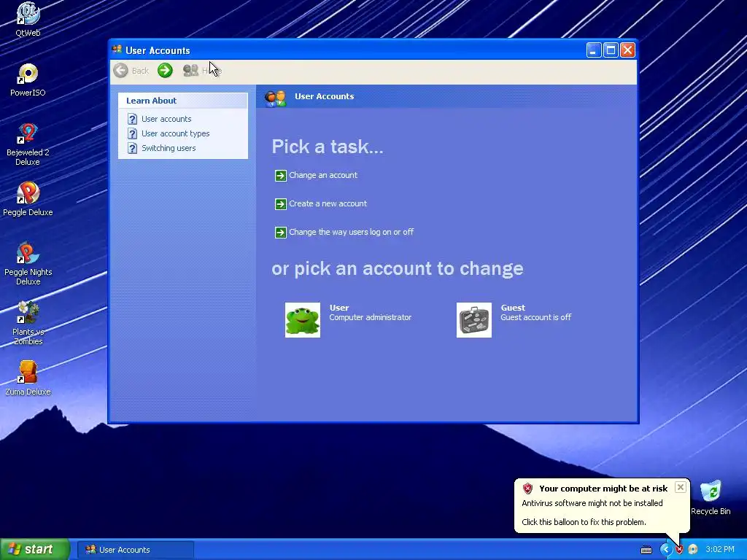This screenshot has width=747, height=560.
Task: Click the green Forward arrow in the toolbar
Action: pyautogui.click(x=165, y=71)
